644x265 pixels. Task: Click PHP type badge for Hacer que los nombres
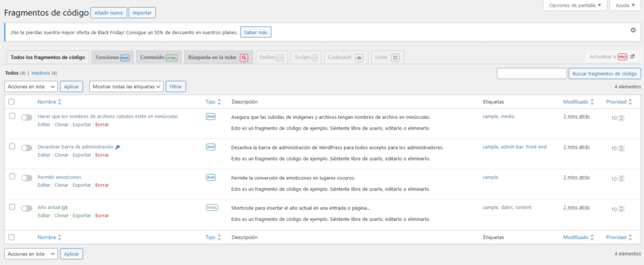pyautogui.click(x=211, y=116)
